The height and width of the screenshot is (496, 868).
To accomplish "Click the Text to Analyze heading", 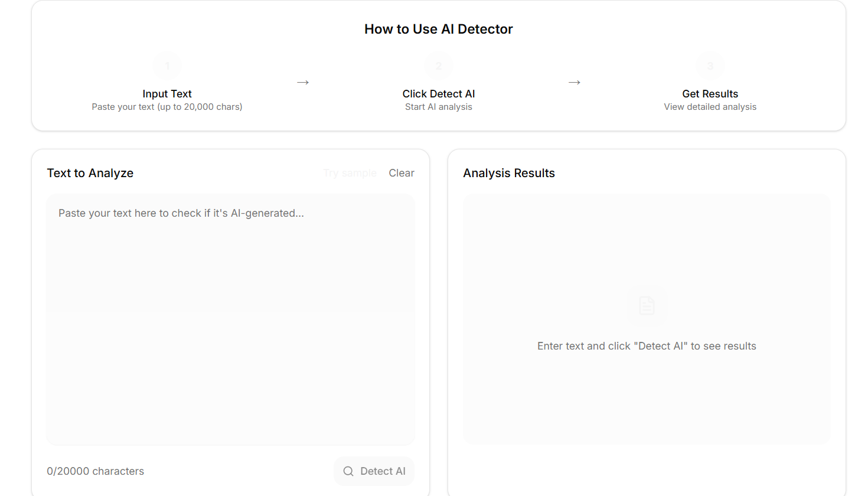I will [90, 173].
